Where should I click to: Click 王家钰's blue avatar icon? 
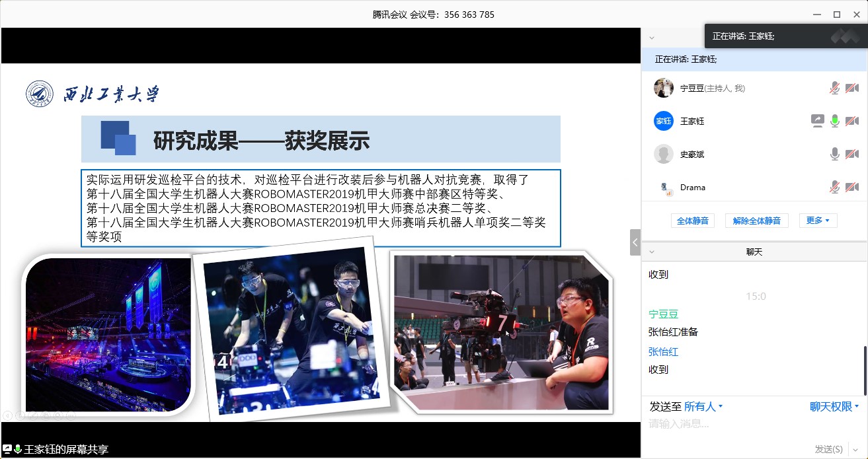click(663, 121)
